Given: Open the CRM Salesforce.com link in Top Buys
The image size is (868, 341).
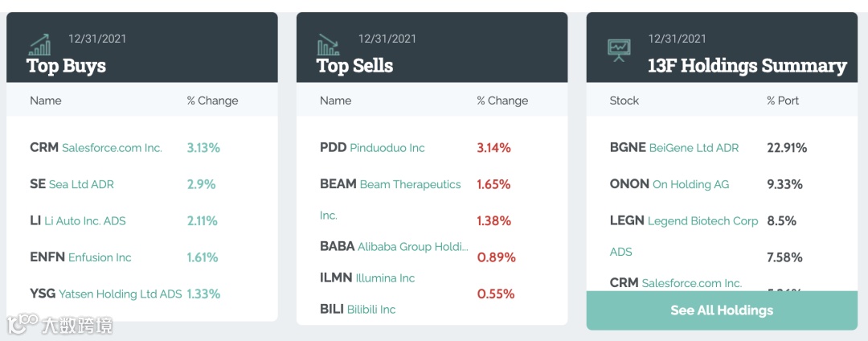Looking at the screenshot, I should [x=96, y=148].
